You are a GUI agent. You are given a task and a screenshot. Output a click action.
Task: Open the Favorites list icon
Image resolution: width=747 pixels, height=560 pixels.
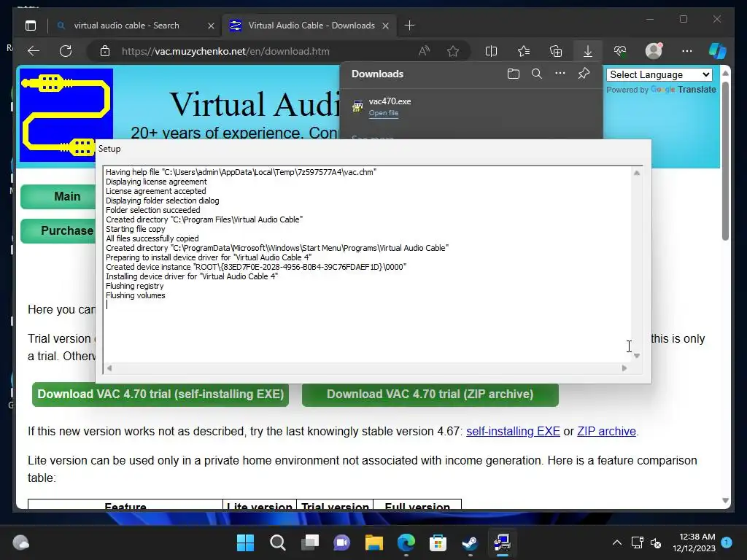tap(524, 51)
